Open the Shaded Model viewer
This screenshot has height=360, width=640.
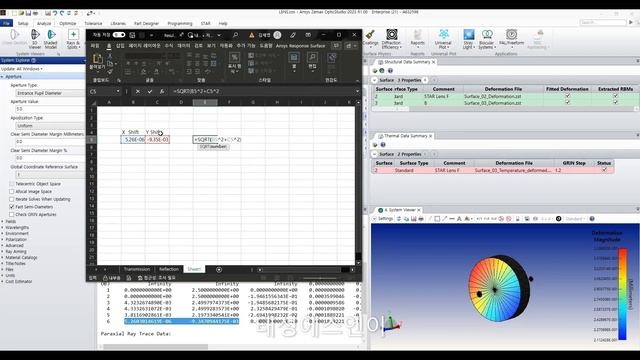[x=51, y=39]
